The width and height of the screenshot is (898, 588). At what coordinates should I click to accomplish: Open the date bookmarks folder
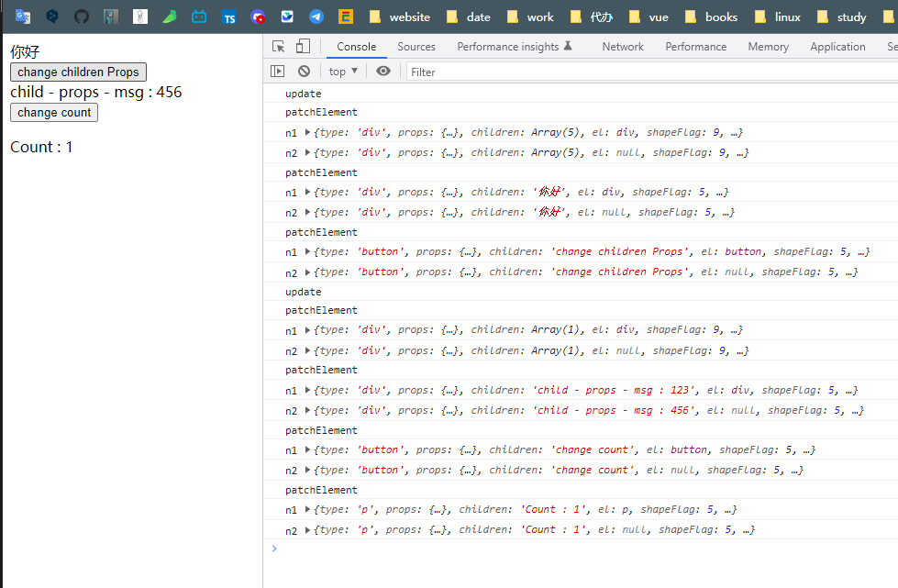point(469,17)
